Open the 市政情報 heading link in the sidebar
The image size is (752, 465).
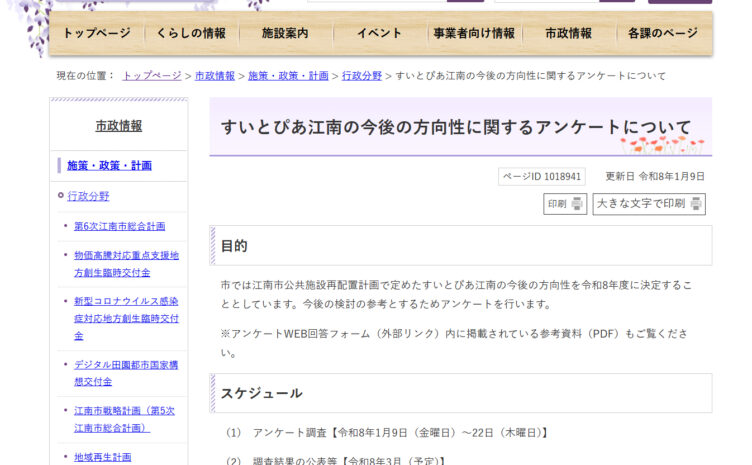coord(119,126)
